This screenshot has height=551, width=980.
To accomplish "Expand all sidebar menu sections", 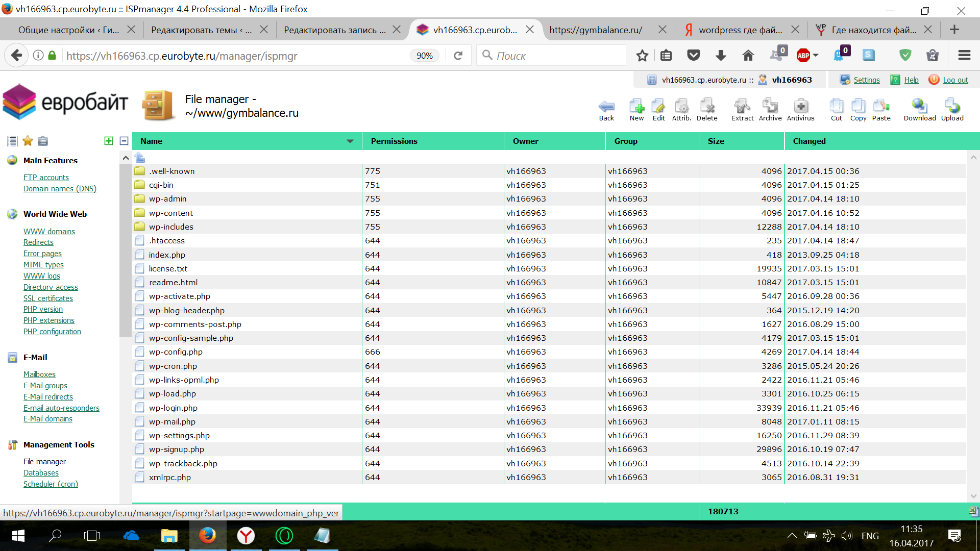I will pyautogui.click(x=109, y=141).
